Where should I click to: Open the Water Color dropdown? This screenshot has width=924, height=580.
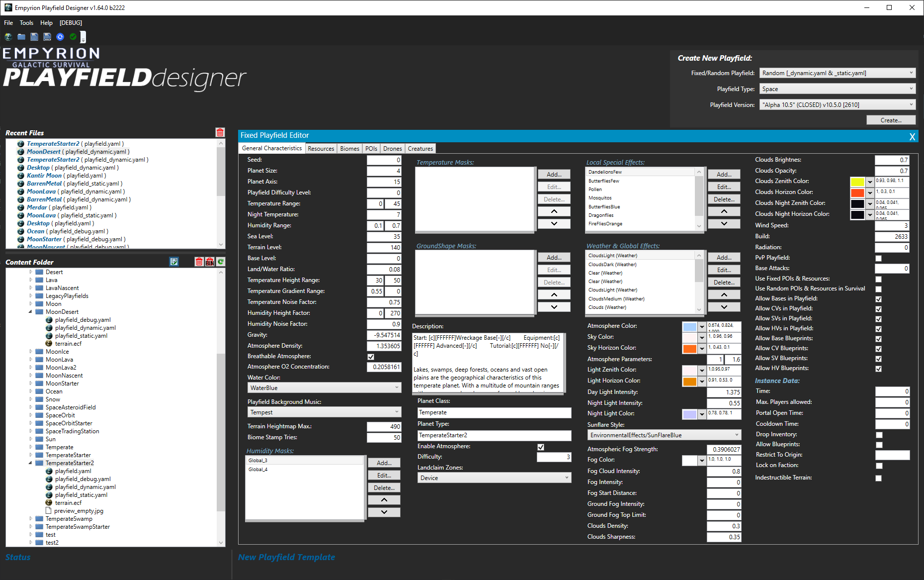point(395,387)
